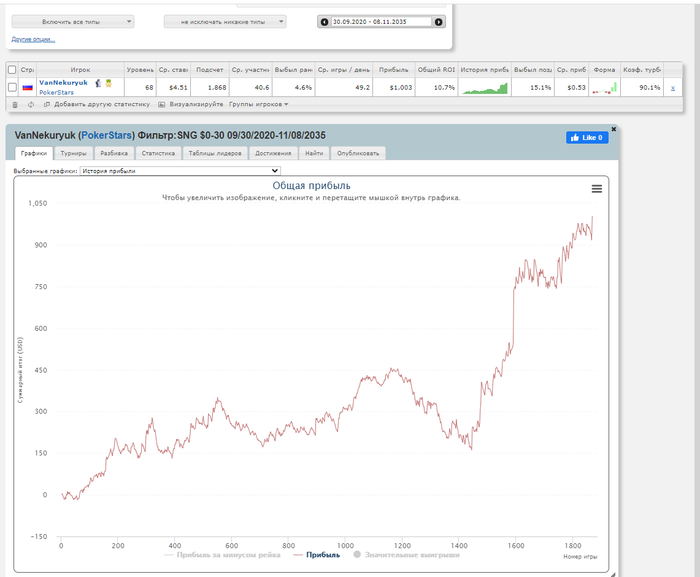The image size is (700, 577).
Task: Toggle the Прибыль за минусом рейка legend
Action: pyautogui.click(x=222, y=555)
